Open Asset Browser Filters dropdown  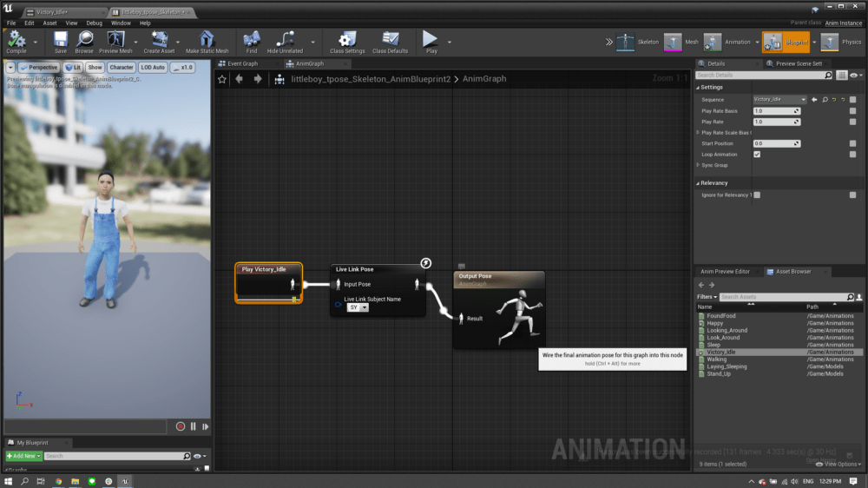coord(707,297)
